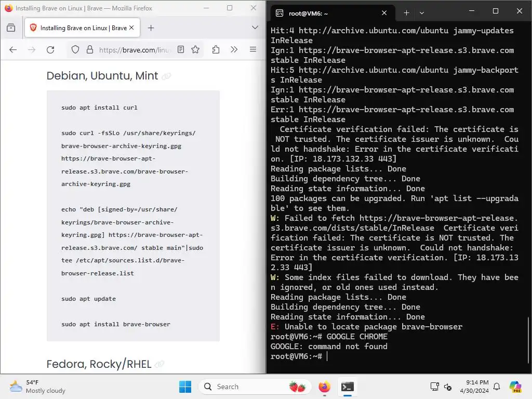Image resolution: width=532 pixels, height=399 pixels.
Task: Focus the brave.com address bar
Action: (135, 50)
